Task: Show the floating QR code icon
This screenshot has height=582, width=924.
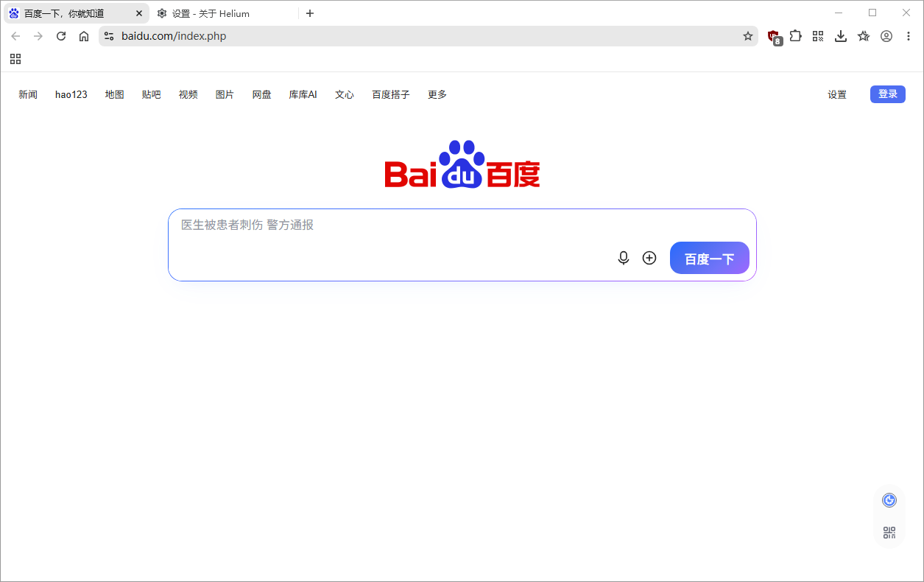Action: [x=889, y=533]
